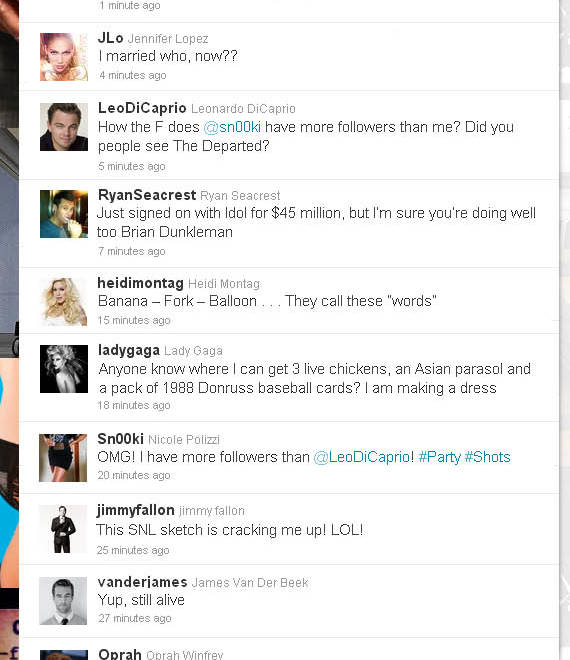Click the ladygaga username
Screen dimensions: 570x660
point(129,350)
